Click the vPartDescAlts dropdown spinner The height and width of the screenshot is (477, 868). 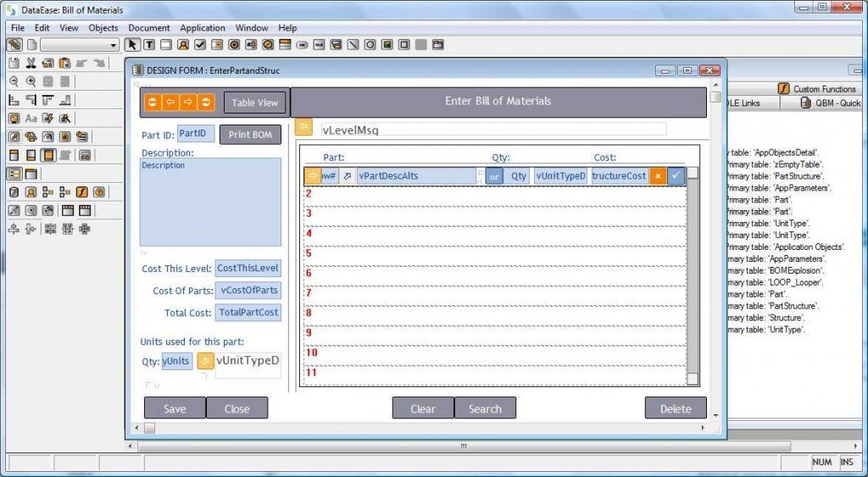click(x=481, y=176)
